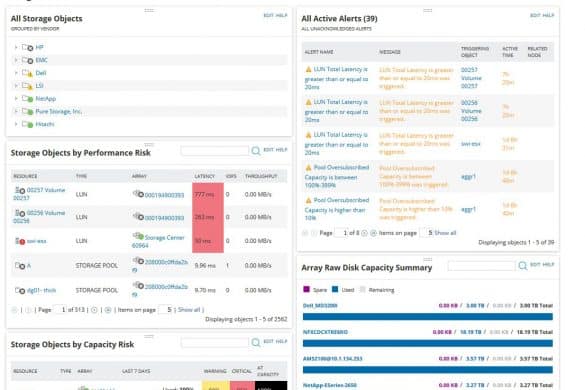This screenshot has height=390, width=585.
Task: Open the Dell_MD3200i array capacity link
Action: 320,305
